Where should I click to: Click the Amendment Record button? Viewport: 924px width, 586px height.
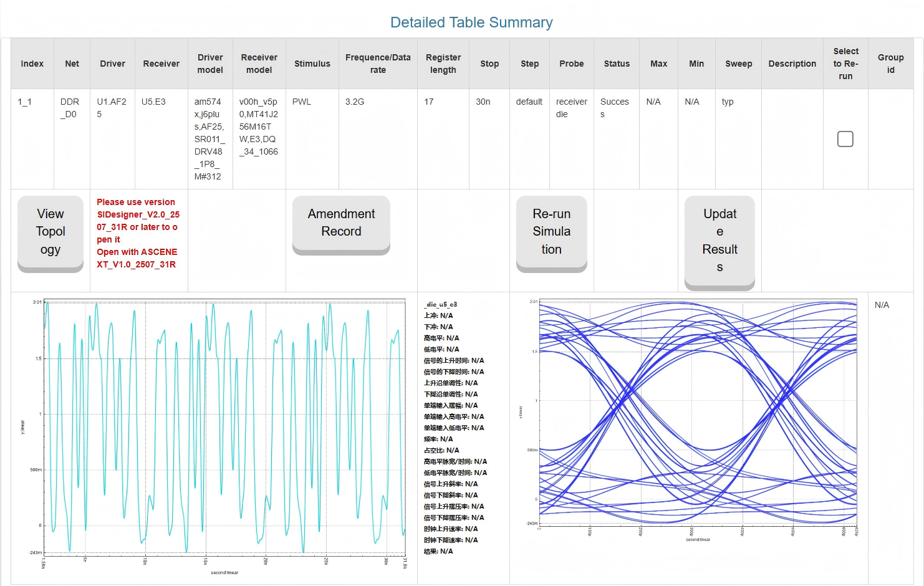(341, 223)
